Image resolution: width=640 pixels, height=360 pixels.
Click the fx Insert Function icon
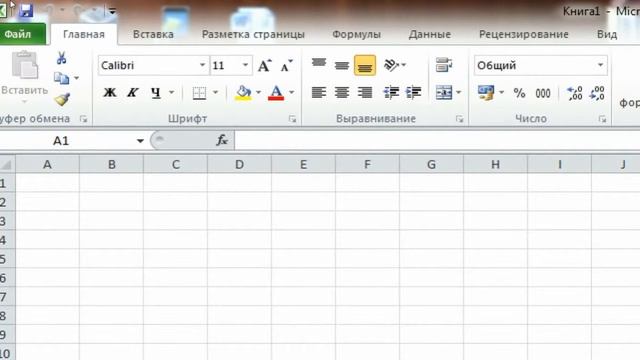pos(222,140)
